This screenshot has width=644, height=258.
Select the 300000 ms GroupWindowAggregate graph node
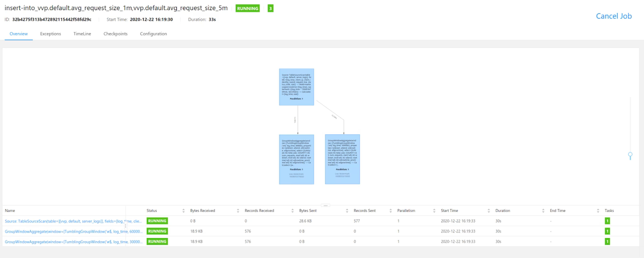coord(342,159)
